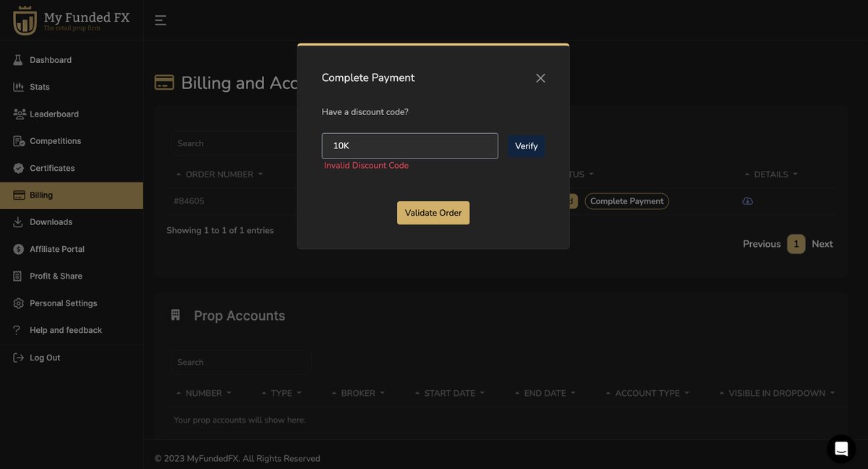Click the Complete Payment pill for order #84605
Image resolution: width=868 pixels, height=469 pixels.
626,201
